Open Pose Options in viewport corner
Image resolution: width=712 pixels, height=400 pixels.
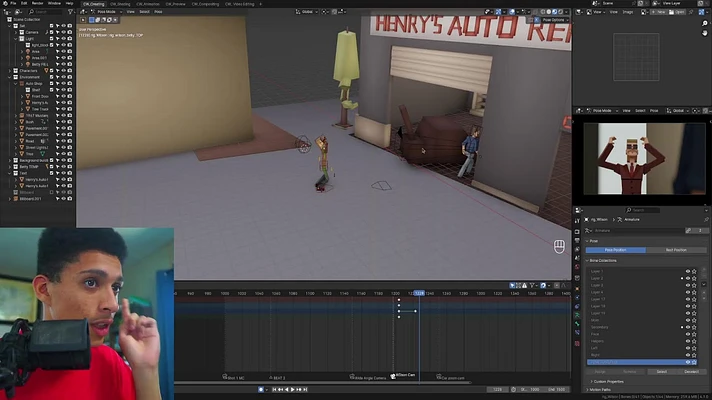(554, 20)
